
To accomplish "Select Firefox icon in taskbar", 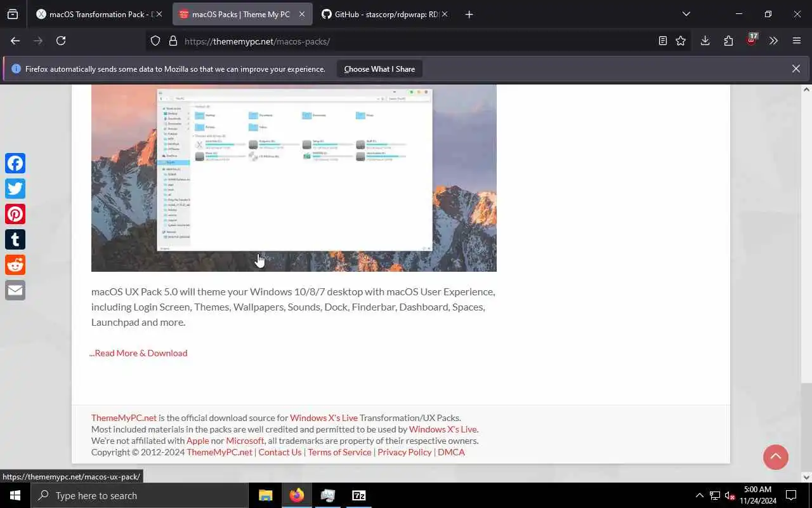I will pyautogui.click(x=296, y=495).
